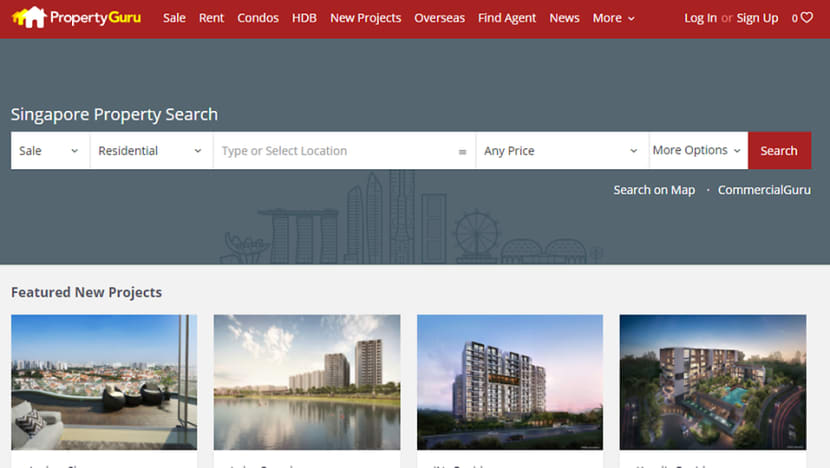The height and width of the screenshot is (468, 830).
Task: Expand the More navigation menu
Action: 614,18
